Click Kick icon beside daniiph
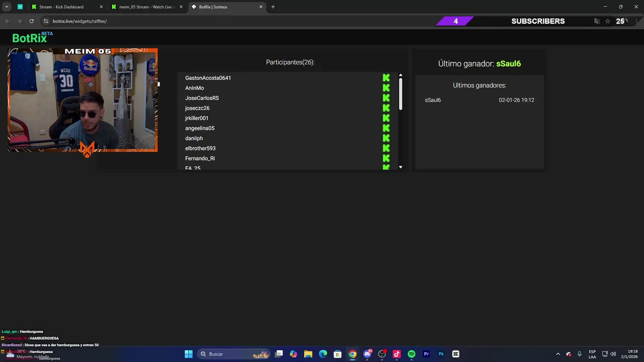Screen dimensions: 644x362 click(386, 138)
